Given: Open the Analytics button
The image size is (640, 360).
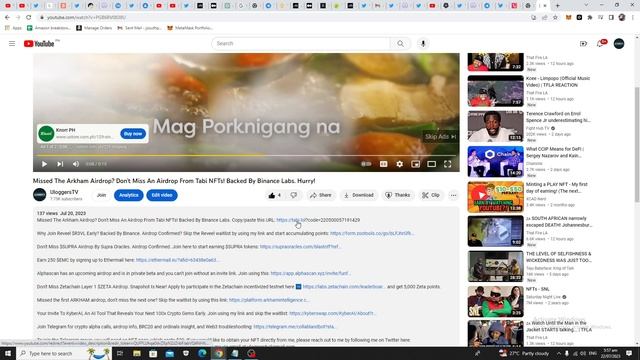Looking at the screenshot, I should click(129, 195).
